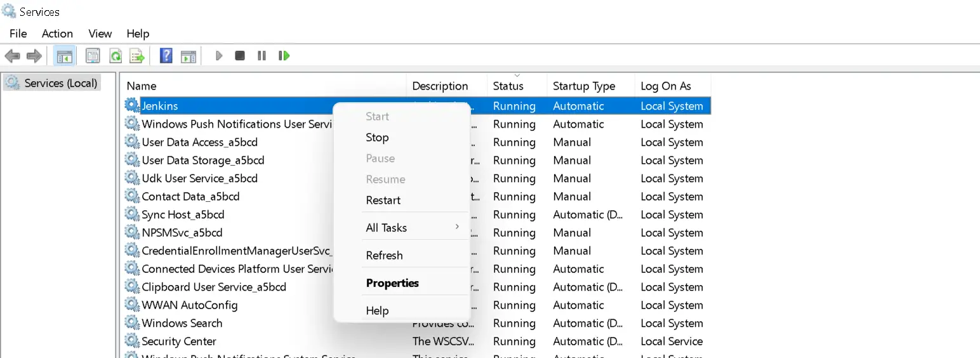Click Automatic startup type in Jenkins row
Image resolution: width=980 pixels, height=358 pixels.
(578, 105)
